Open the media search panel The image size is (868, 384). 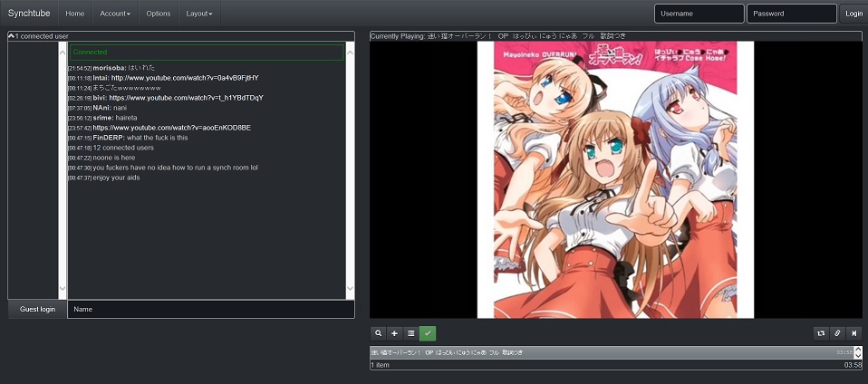(x=379, y=333)
